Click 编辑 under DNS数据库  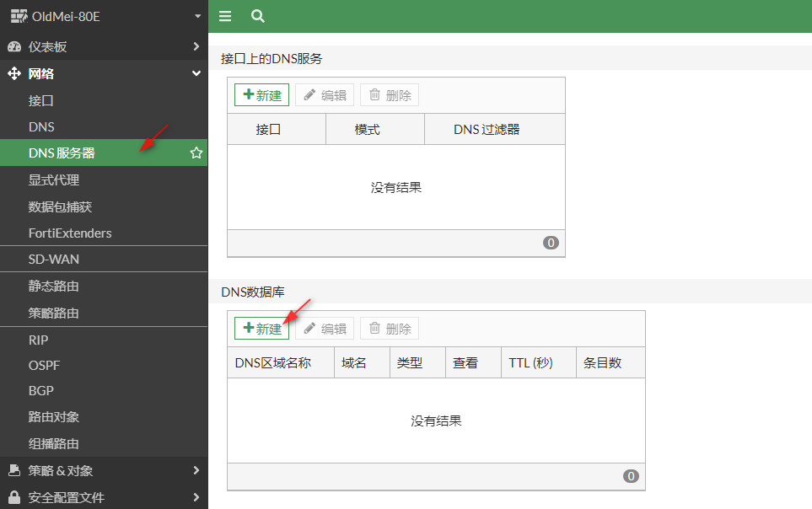(325, 329)
